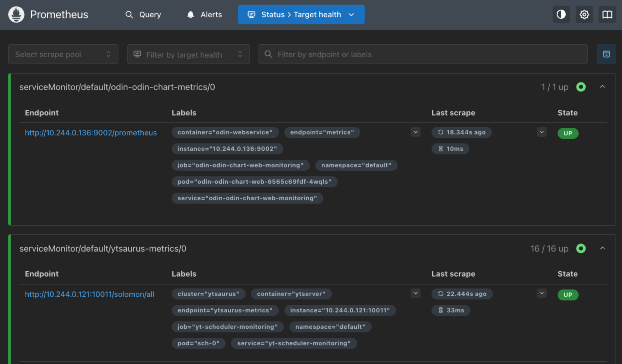Open the Select scrape pool dropdown
Screen dimensions: 622x364
point(63,54)
